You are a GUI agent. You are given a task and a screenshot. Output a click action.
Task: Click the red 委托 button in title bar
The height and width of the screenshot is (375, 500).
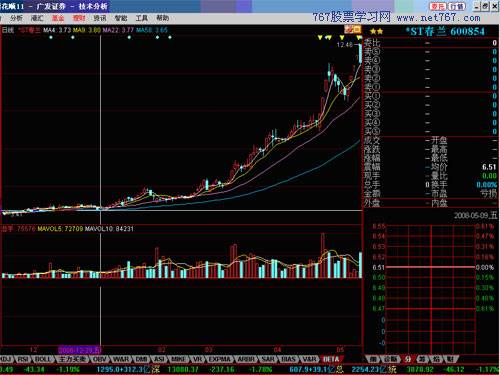click(x=437, y=6)
